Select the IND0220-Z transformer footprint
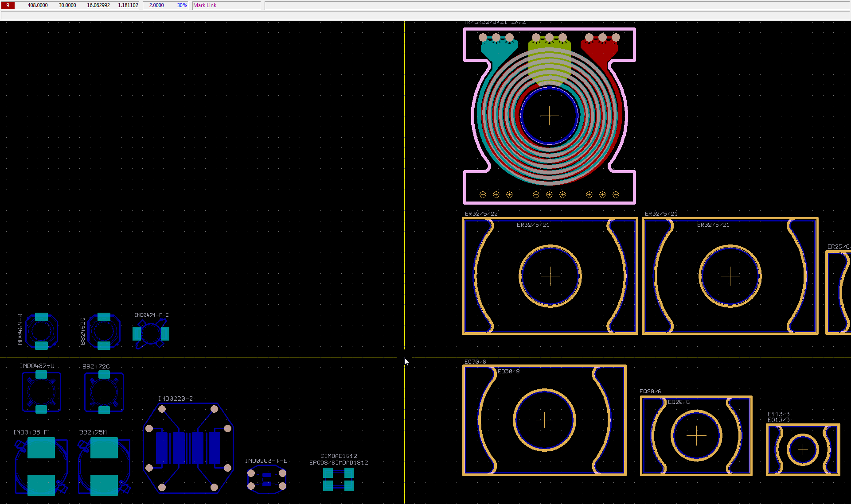 pos(188,448)
